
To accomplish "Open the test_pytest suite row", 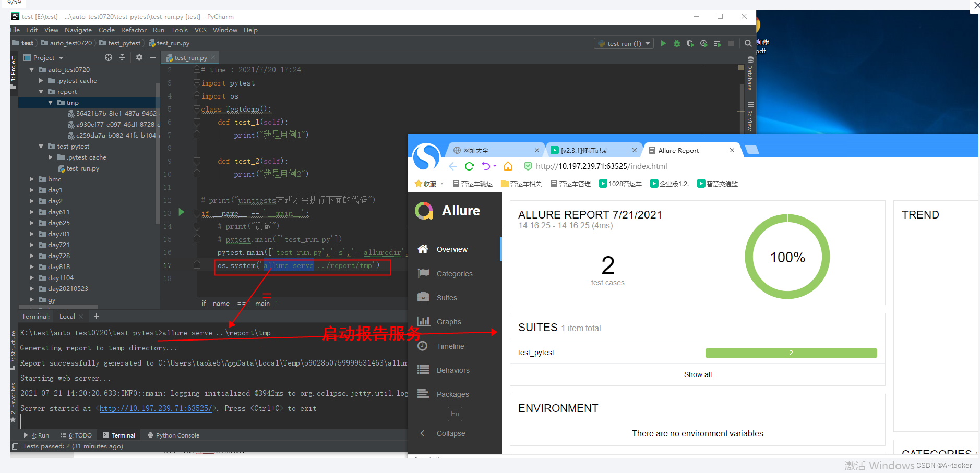I will pos(697,353).
